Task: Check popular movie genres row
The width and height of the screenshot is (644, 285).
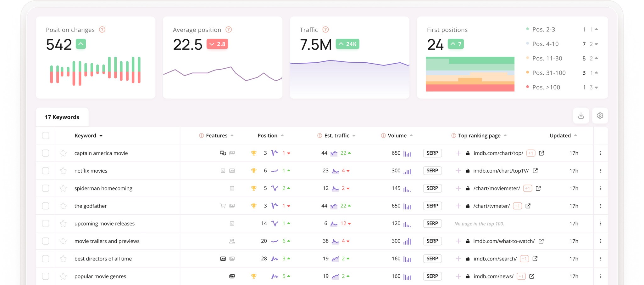Action: (46, 276)
